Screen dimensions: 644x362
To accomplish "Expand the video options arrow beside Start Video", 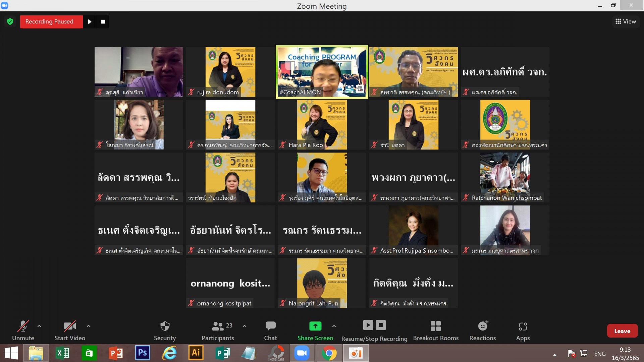I will [89, 326].
